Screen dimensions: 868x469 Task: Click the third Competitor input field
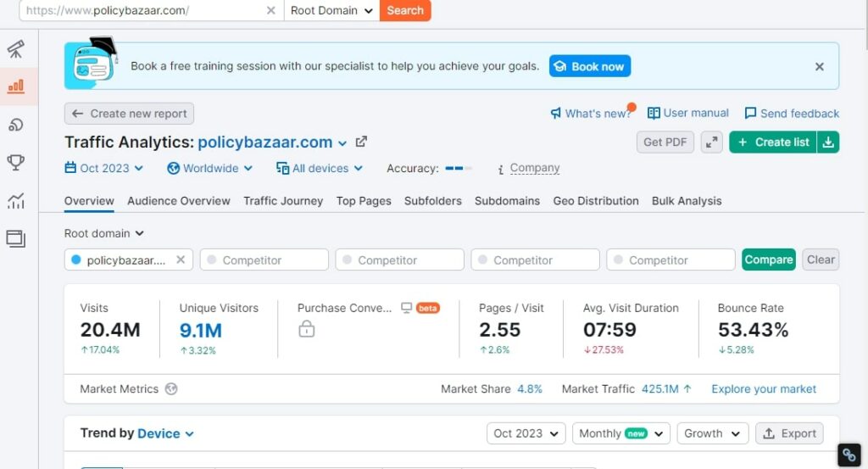(536, 260)
